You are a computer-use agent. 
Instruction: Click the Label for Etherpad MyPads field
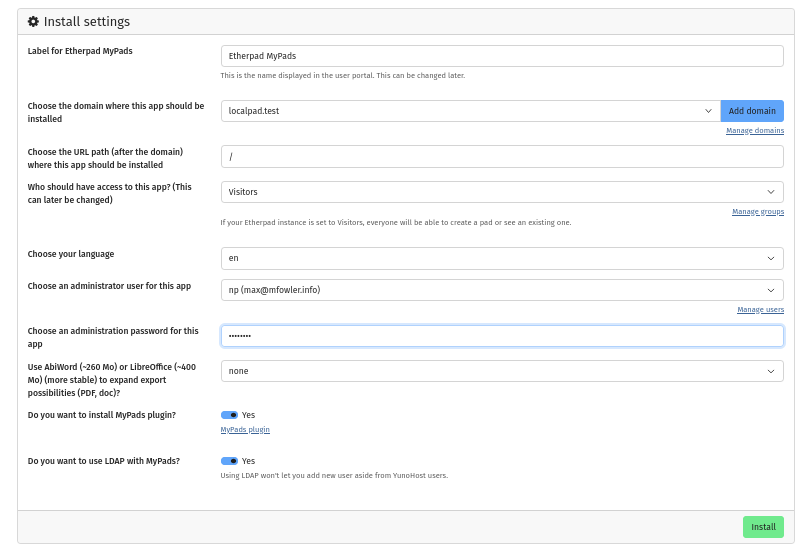click(x=502, y=56)
